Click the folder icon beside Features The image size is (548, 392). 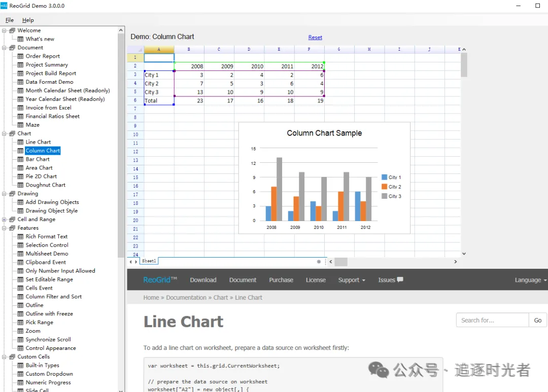(12, 228)
